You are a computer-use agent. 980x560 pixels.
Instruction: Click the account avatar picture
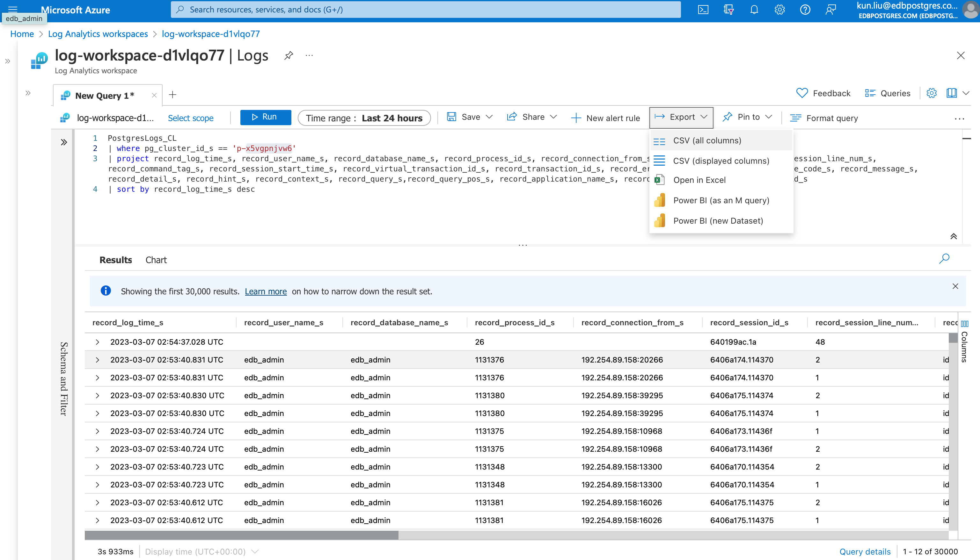(x=971, y=10)
